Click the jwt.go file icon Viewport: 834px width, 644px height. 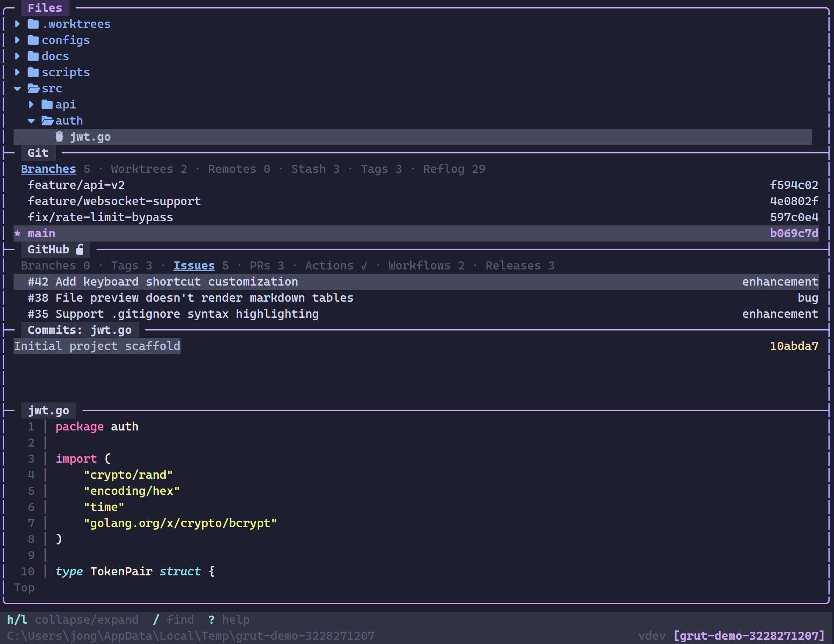point(59,136)
